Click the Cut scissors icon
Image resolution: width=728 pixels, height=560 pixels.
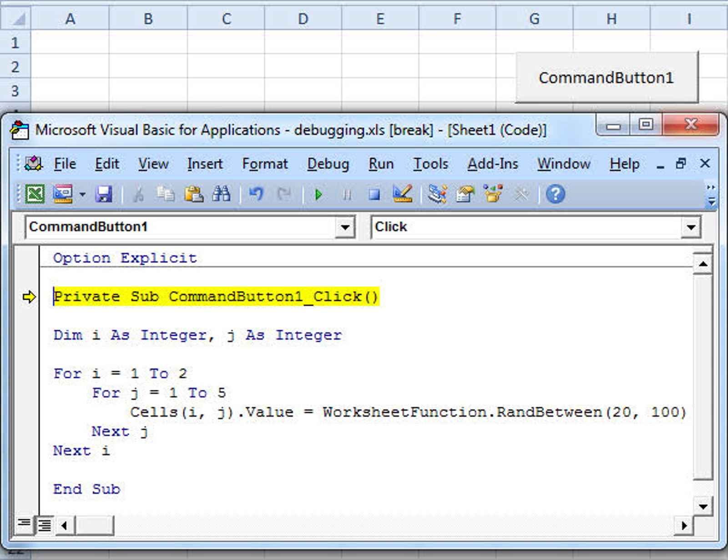tap(138, 194)
